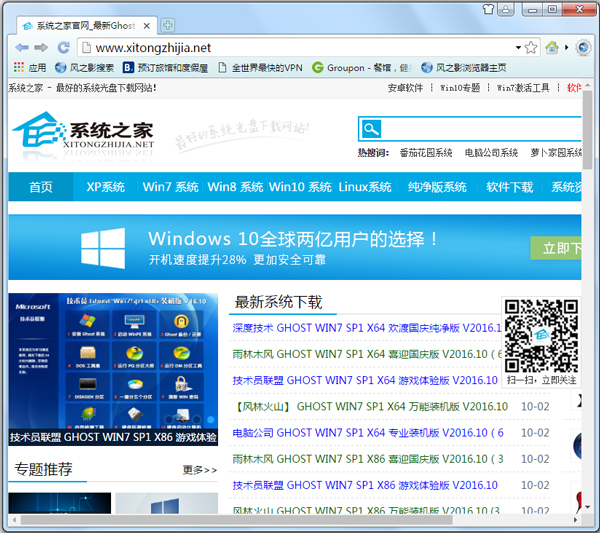Click the Win10专题 top link
The height and width of the screenshot is (533, 600).
460,88
